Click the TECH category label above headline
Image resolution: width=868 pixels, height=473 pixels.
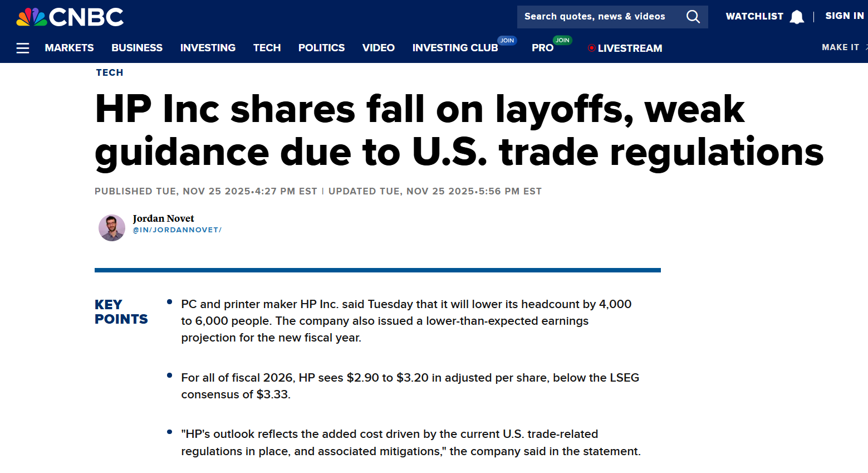[110, 72]
